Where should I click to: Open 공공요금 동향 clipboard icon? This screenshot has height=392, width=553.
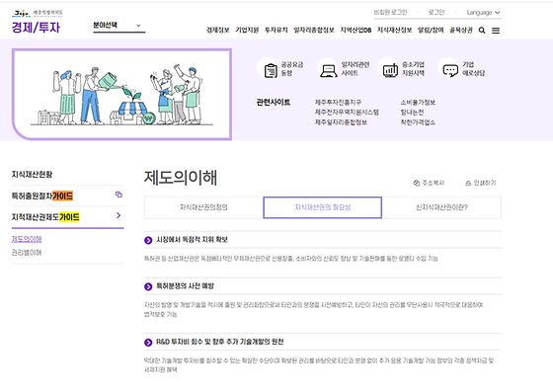271,70
